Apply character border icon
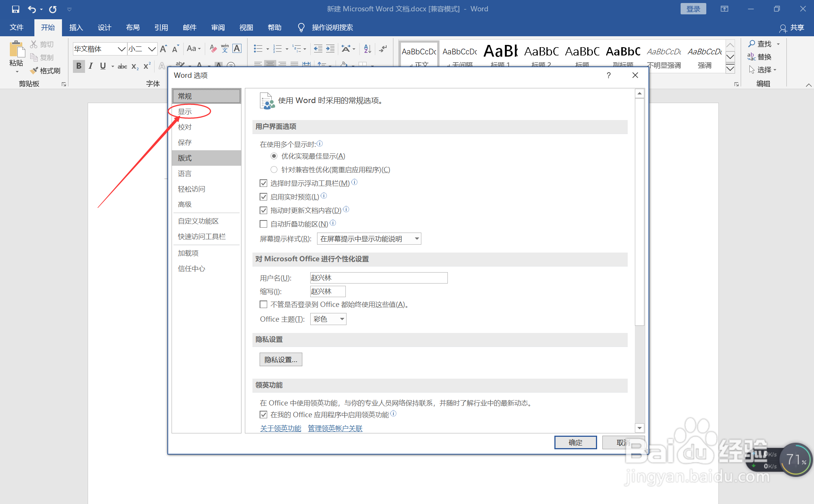The width and height of the screenshot is (814, 504). [x=237, y=48]
